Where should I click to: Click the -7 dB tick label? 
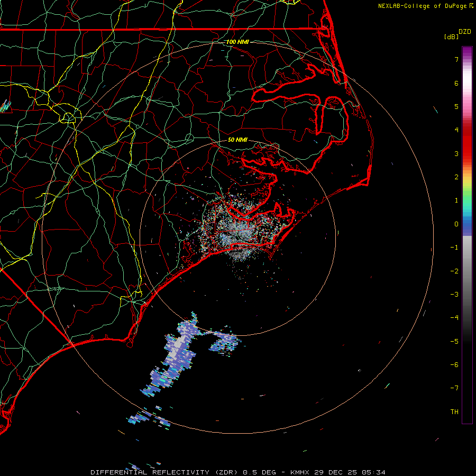pos(454,388)
